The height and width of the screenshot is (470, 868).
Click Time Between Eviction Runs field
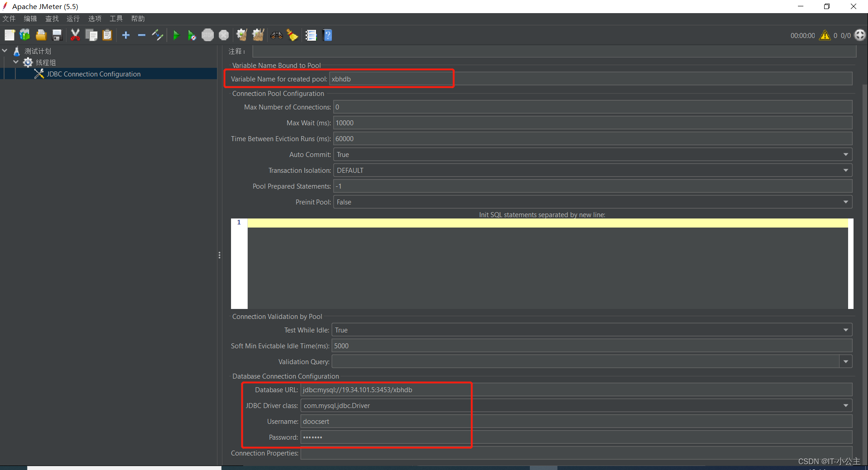tap(593, 138)
